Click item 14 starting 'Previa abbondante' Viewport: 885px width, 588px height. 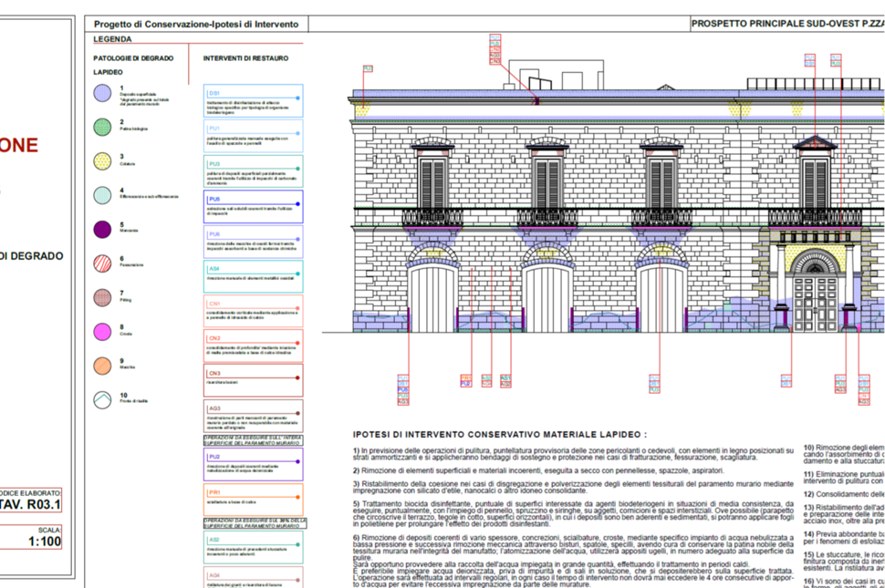(x=844, y=537)
